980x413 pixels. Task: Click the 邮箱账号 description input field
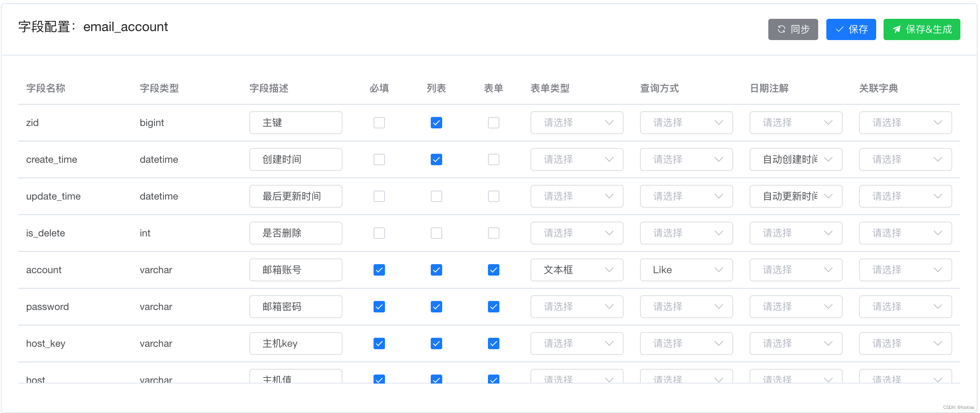point(295,270)
